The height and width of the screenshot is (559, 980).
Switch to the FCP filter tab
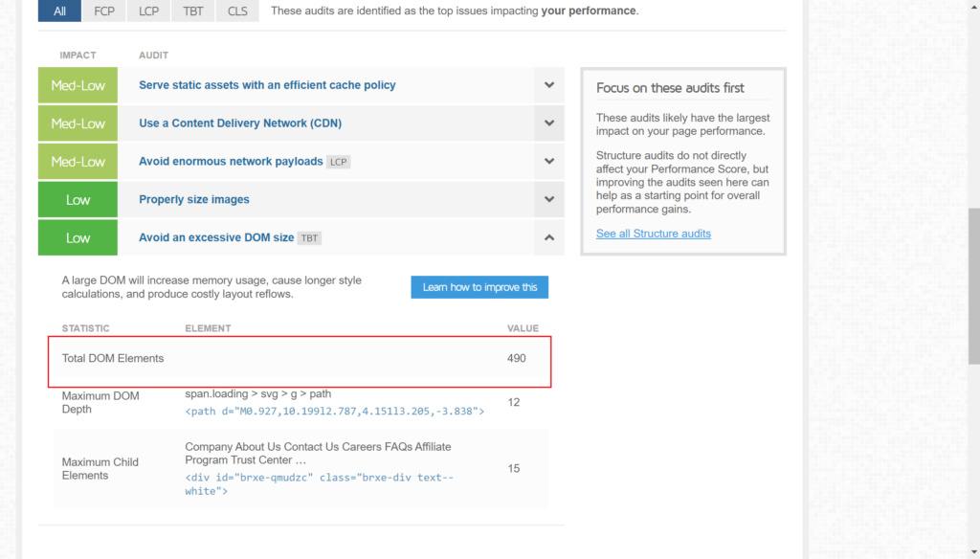(x=103, y=11)
